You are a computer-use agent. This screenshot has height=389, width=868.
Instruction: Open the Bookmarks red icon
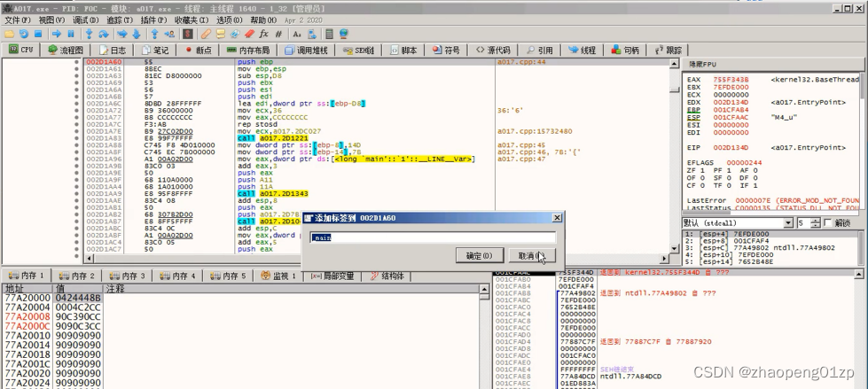(249, 35)
